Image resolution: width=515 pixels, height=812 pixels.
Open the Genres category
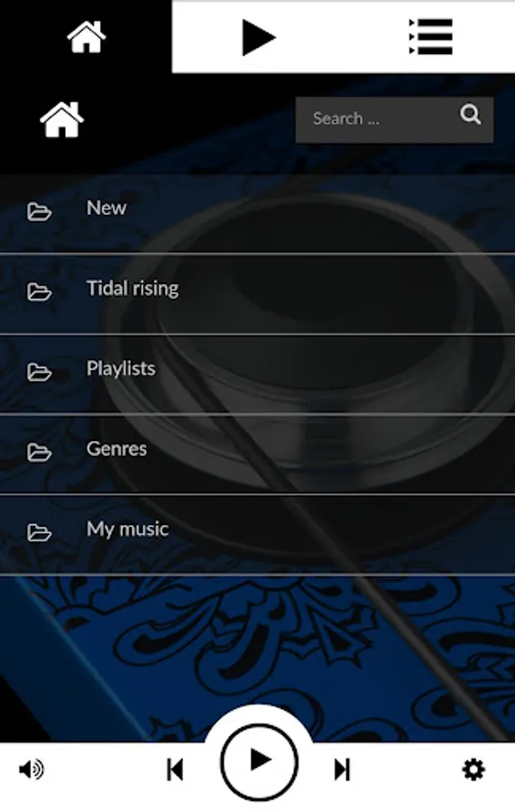[x=257, y=455]
